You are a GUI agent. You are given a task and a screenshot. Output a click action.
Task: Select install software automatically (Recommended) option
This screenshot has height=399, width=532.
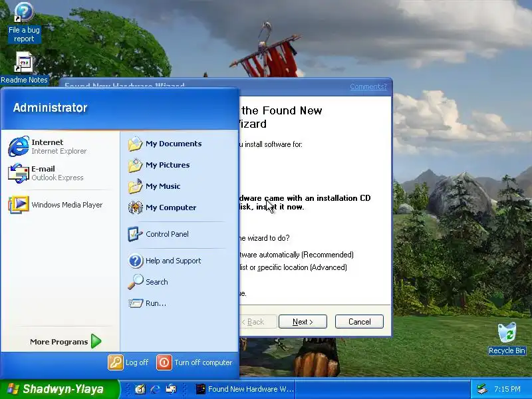click(297, 255)
